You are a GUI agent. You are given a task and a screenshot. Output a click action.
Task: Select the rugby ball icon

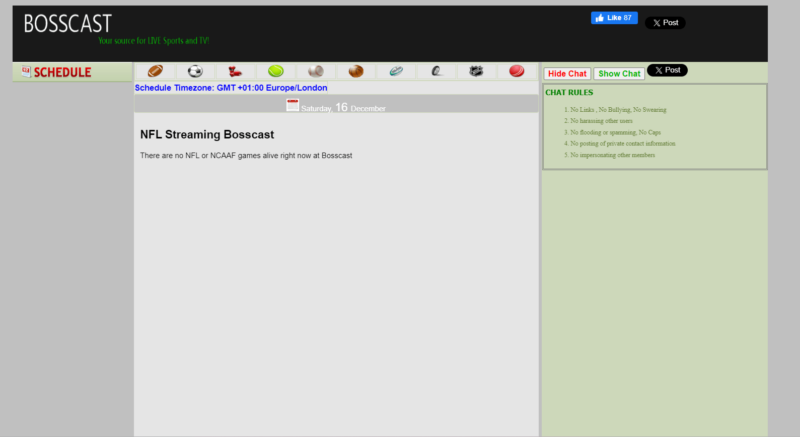coord(396,71)
